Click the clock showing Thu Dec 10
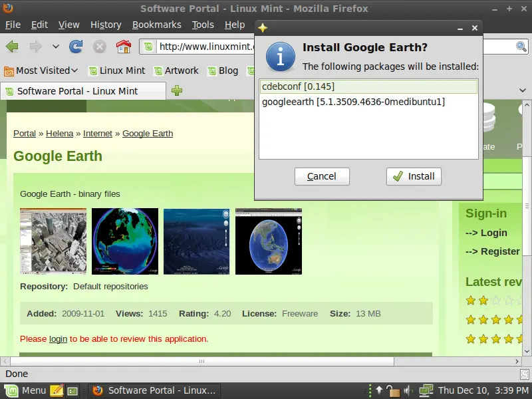Viewport: 532px width, 399px height. [483, 390]
